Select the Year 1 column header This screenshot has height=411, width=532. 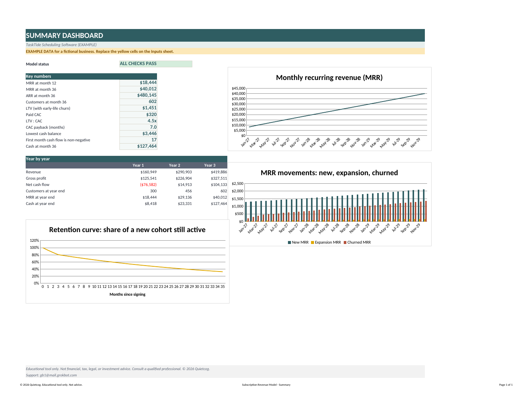(x=138, y=166)
